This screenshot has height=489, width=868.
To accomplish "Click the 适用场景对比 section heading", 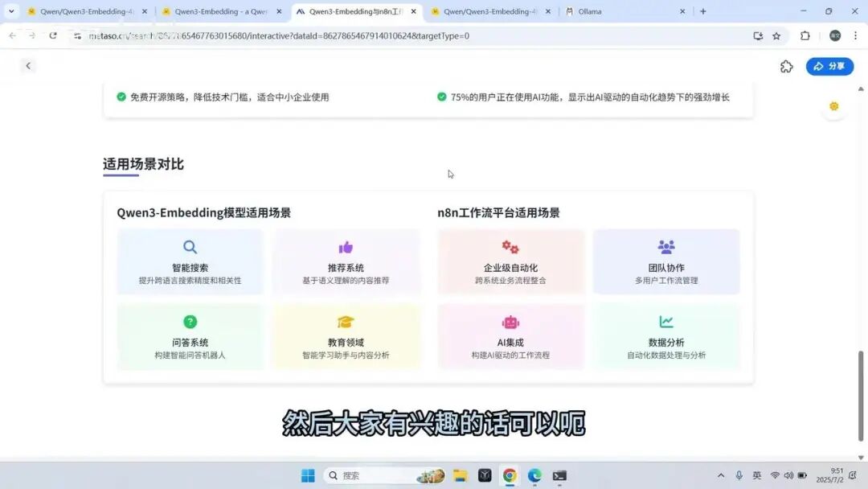I will point(143,164).
